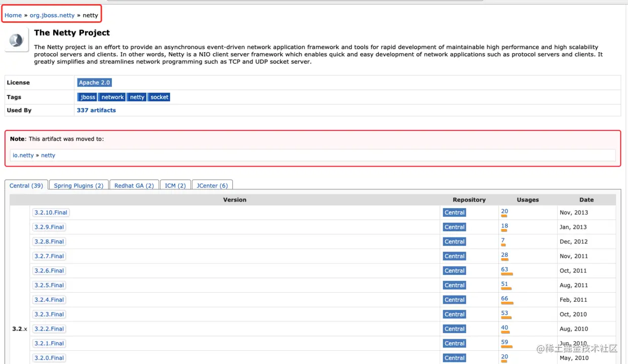This screenshot has height=364, width=628.
Task: Switch to the ICM (2) tab
Action: tap(175, 186)
